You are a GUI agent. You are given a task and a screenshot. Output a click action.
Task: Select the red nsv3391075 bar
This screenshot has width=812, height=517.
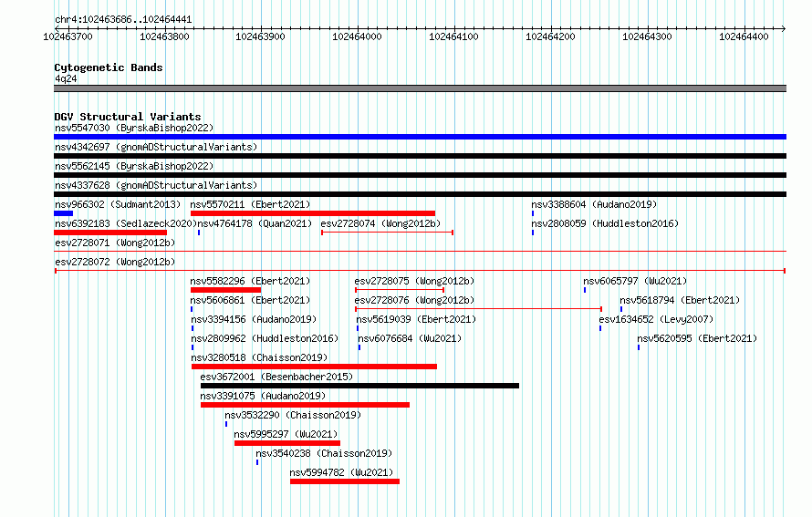click(x=305, y=405)
